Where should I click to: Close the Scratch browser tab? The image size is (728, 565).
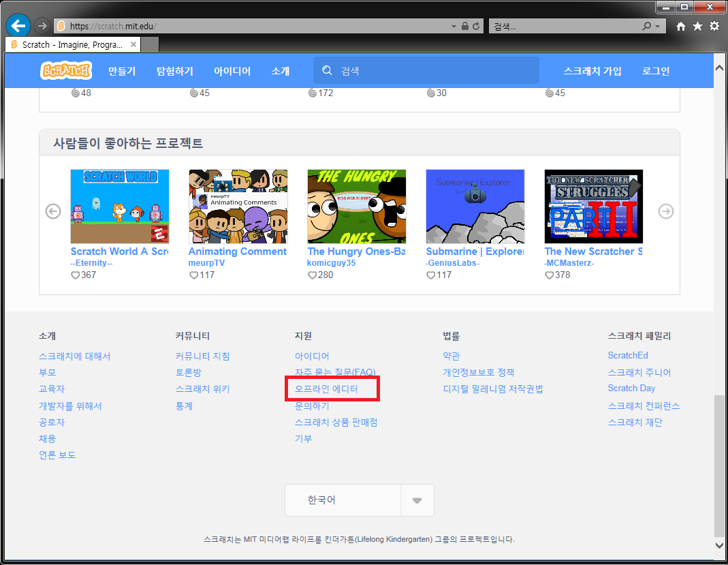[x=133, y=44]
